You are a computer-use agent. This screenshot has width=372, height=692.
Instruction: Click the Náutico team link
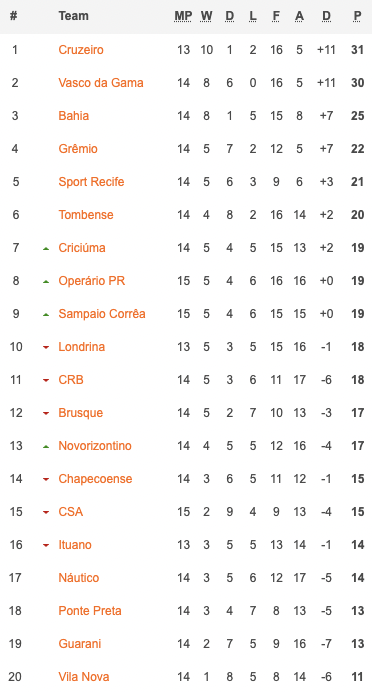click(x=79, y=578)
